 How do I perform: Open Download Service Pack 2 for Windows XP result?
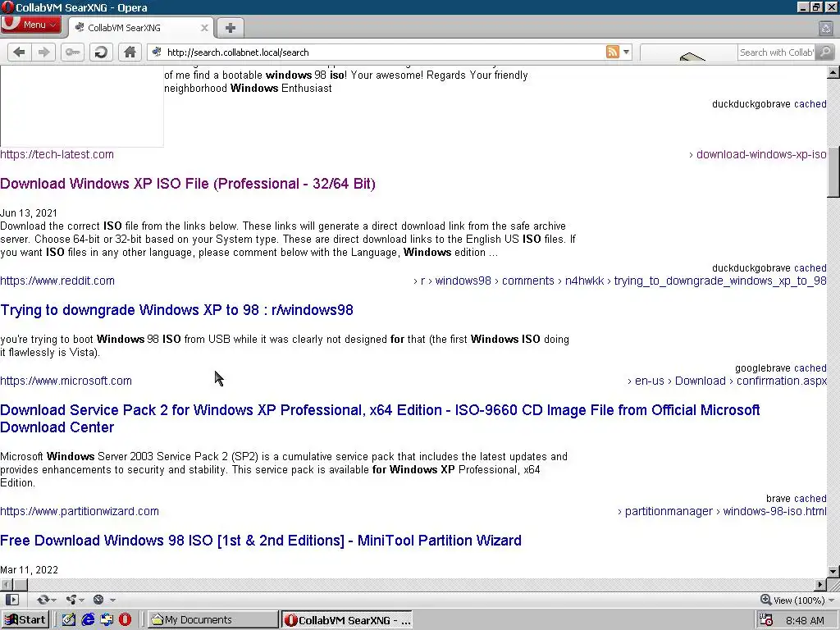[380, 418]
